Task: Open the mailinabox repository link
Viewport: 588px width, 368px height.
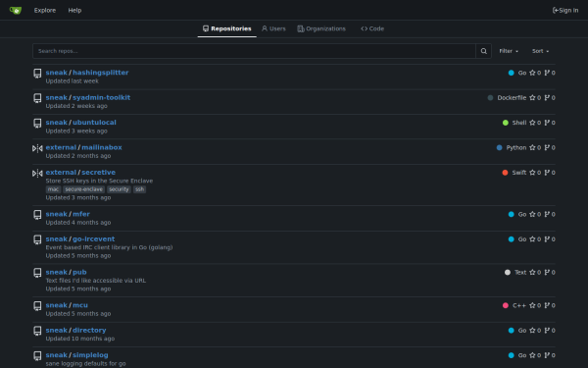Action: (x=102, y=147)
